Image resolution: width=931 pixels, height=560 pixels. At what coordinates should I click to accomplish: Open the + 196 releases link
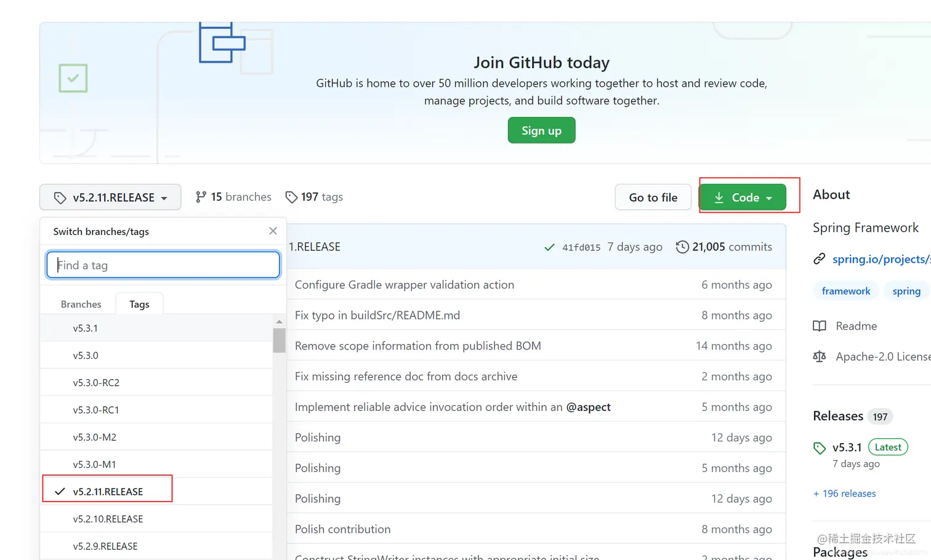[844, 494]
